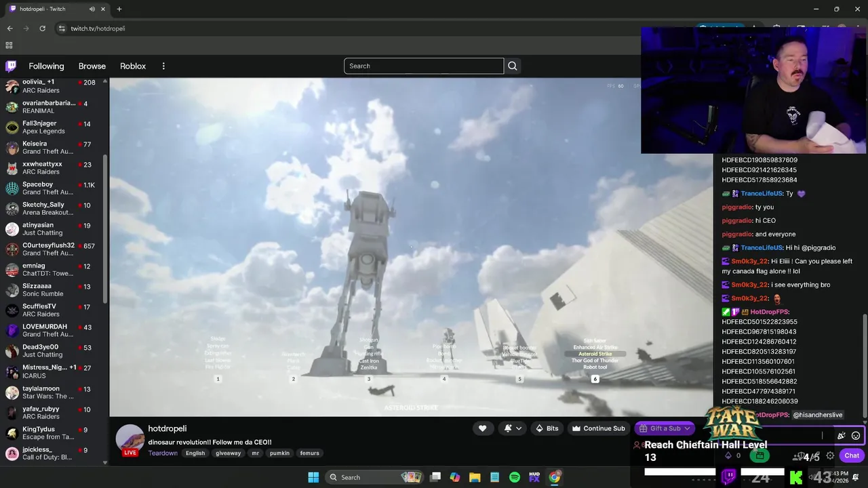Open Fall3njager Apex Legends channel

point(54,127)
